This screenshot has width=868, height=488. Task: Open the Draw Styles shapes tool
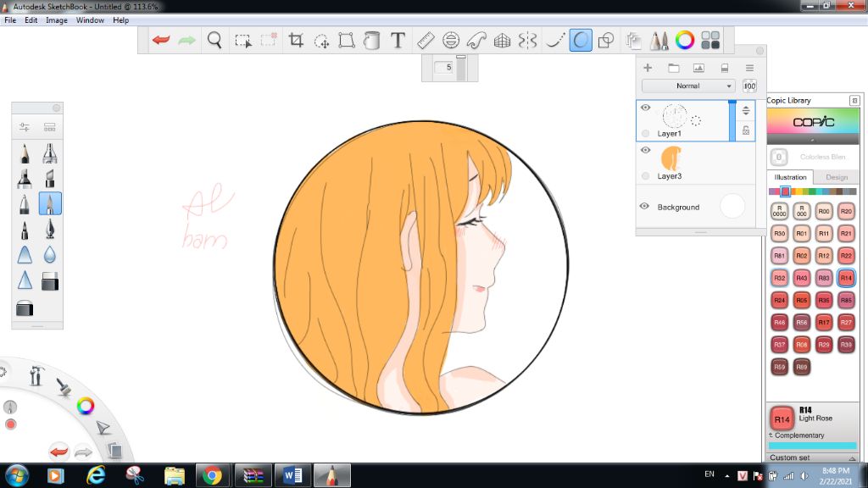click(x=606, y=41)
